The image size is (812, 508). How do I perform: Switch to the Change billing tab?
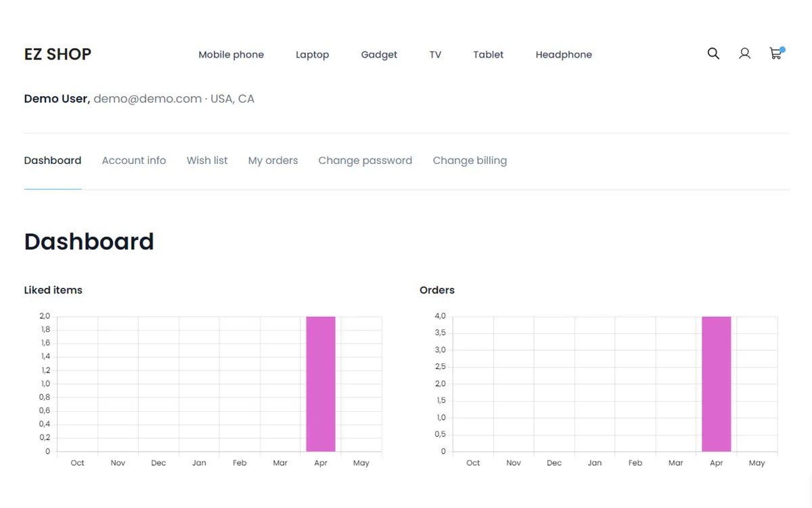470,161
